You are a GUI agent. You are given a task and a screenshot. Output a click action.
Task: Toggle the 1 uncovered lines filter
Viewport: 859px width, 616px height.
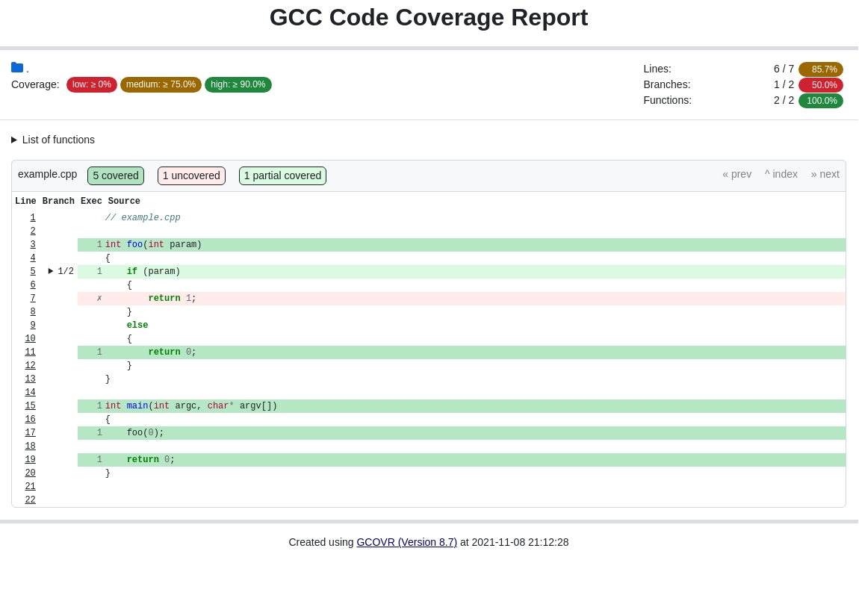[x=191, y=175]
